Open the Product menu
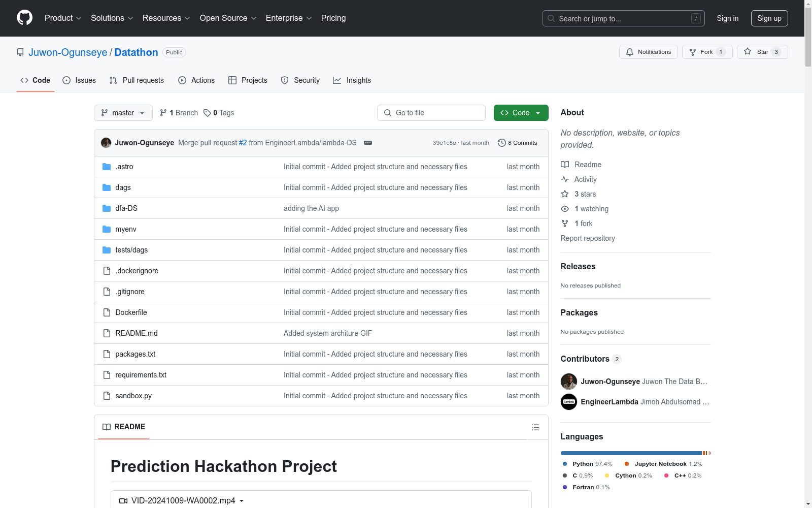The height and width of the screenshot is (508, 812). (x=63, y=18)
